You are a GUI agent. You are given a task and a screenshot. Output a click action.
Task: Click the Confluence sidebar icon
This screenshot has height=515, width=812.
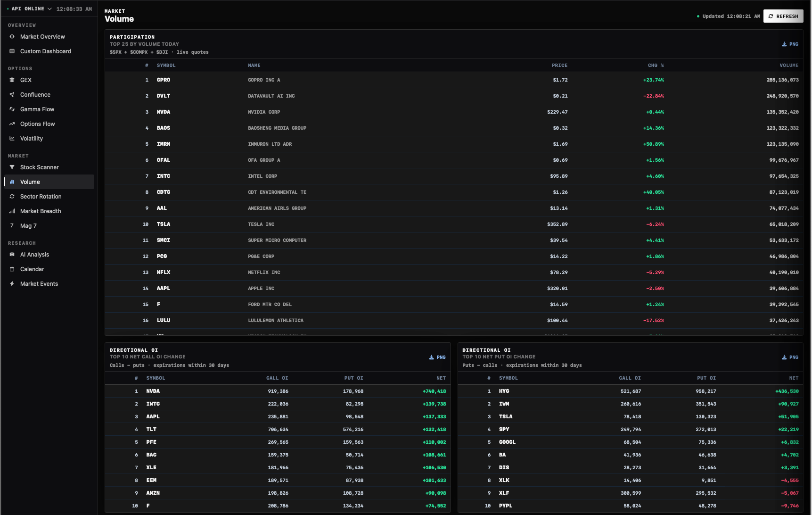12,94
